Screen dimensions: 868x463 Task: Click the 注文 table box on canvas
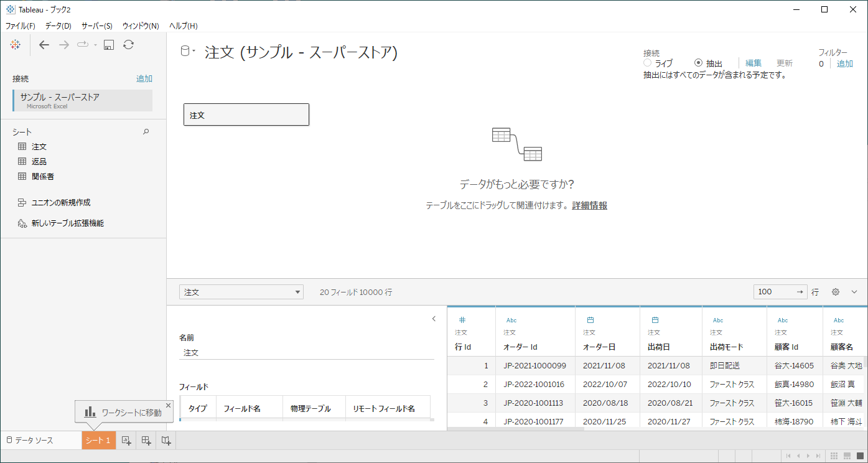pyautogui.click(x=246, y=115)
